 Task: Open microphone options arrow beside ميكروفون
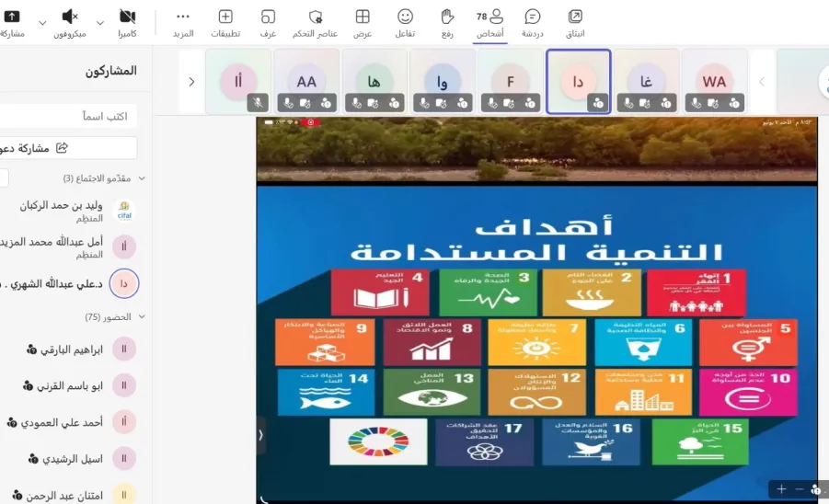(100, 23)
